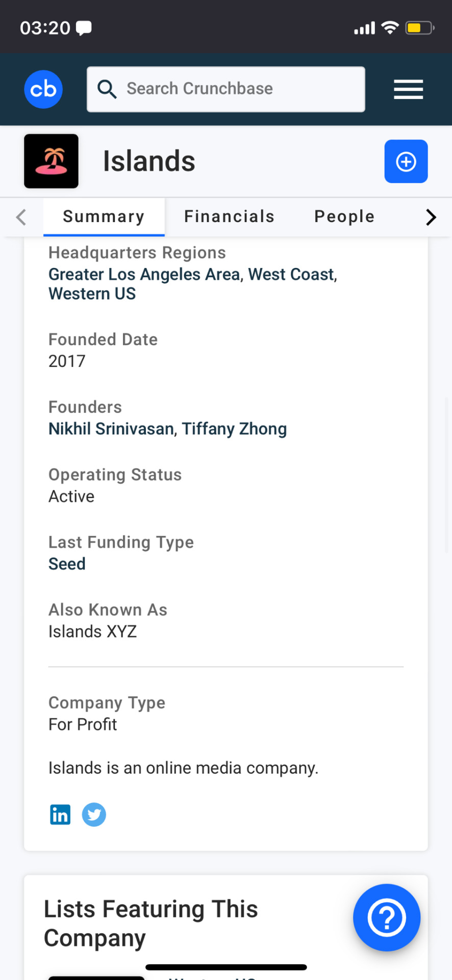Open the hamburger navigation menu
The height and width of the screenshot is (980, 452).
408,89
